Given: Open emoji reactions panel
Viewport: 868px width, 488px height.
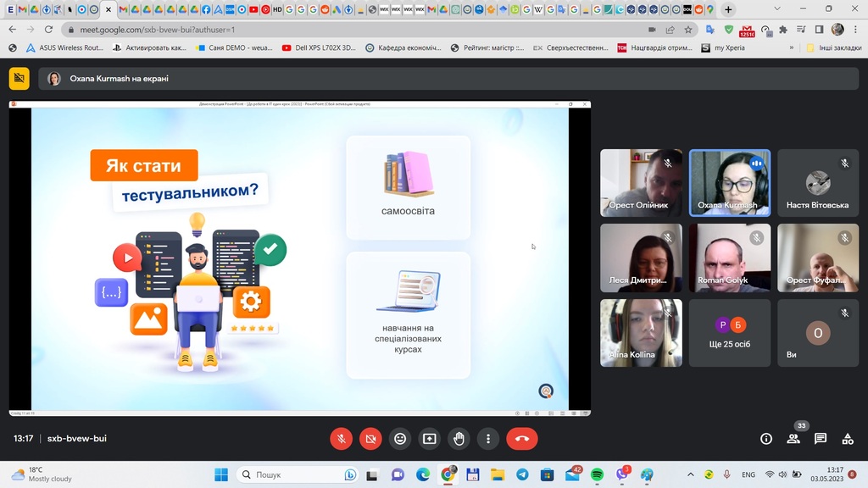Looking at the screenshot, I should coord(400,439).
